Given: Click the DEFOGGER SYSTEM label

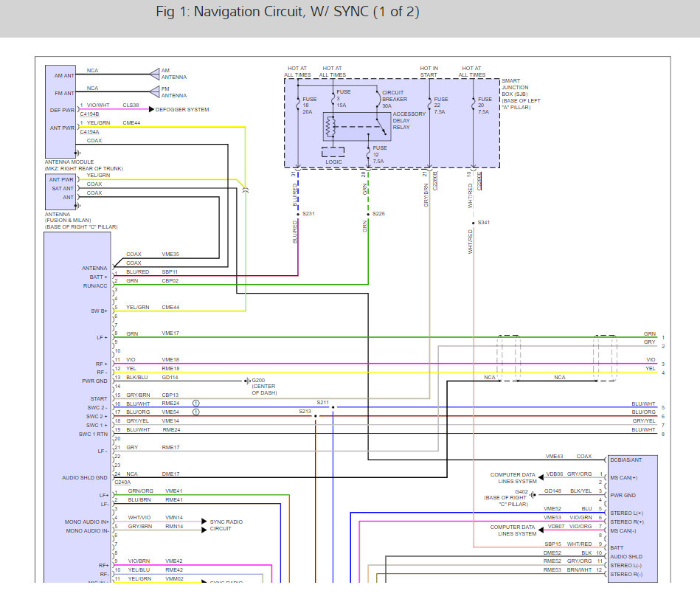Looking at the screenshot, I should [x=182, y=109].
